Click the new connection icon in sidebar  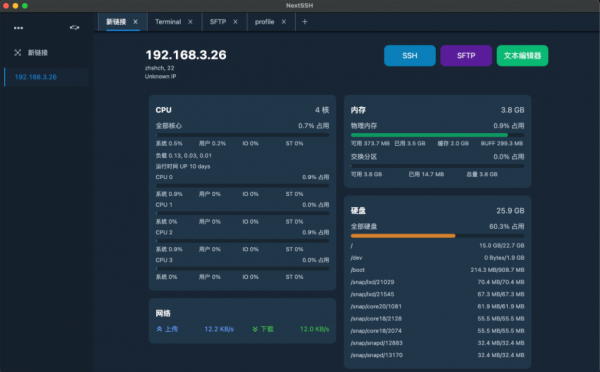click(18, 52)
